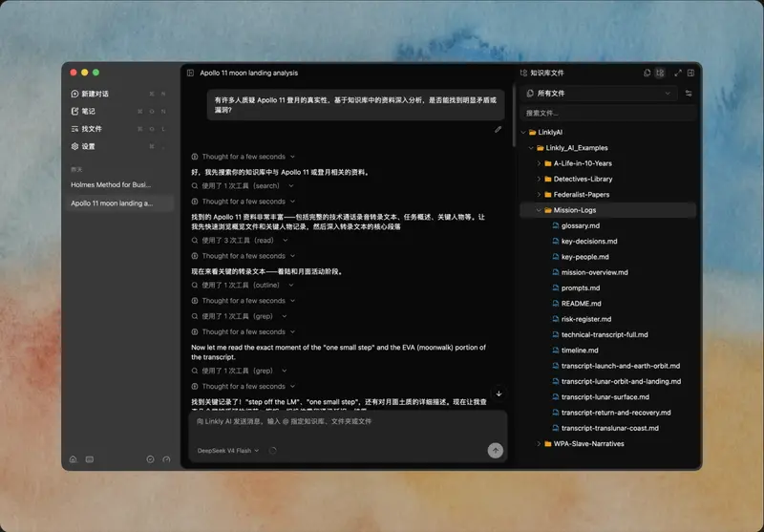
Task: Expand the Detectives-Library folder
Action: click(x=539, y=179)
